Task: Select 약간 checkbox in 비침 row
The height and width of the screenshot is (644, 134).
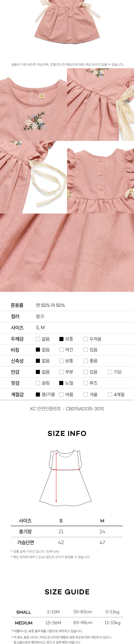Action: [61, 350]
